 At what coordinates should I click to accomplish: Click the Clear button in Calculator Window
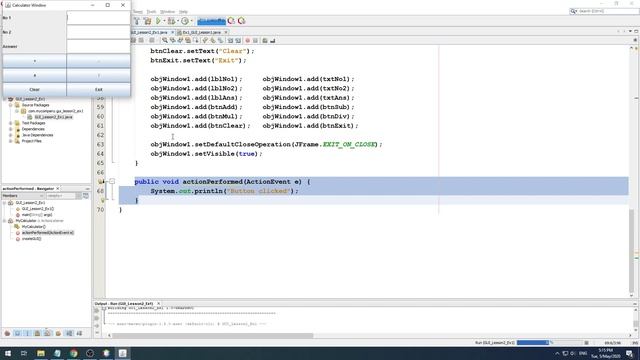(x=35, y=89)
